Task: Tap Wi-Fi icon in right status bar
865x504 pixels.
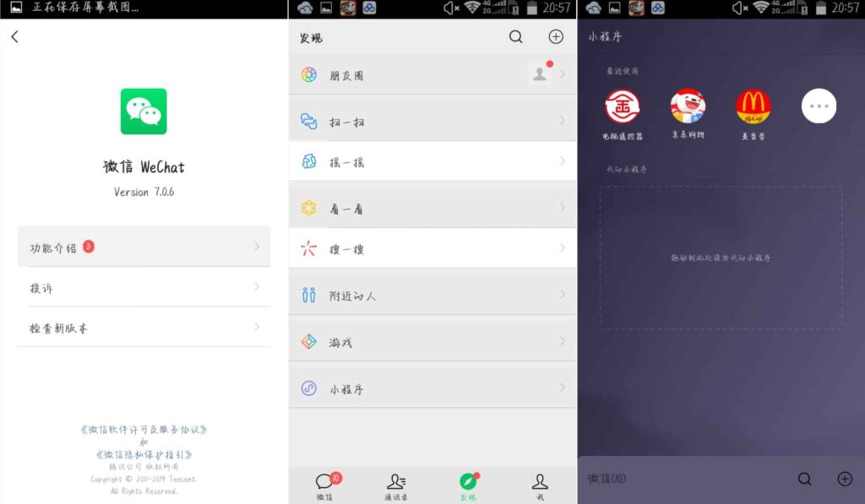Action: (761, 7)
